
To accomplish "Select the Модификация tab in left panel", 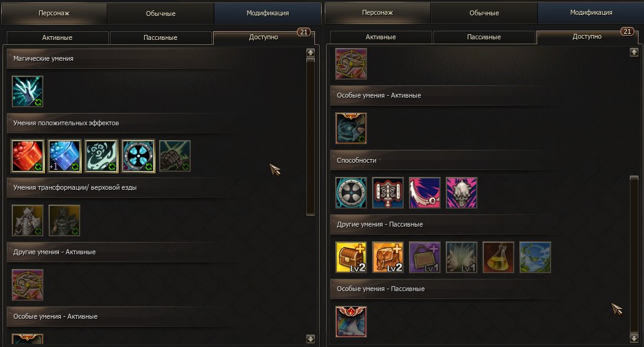I will [268, 13].
